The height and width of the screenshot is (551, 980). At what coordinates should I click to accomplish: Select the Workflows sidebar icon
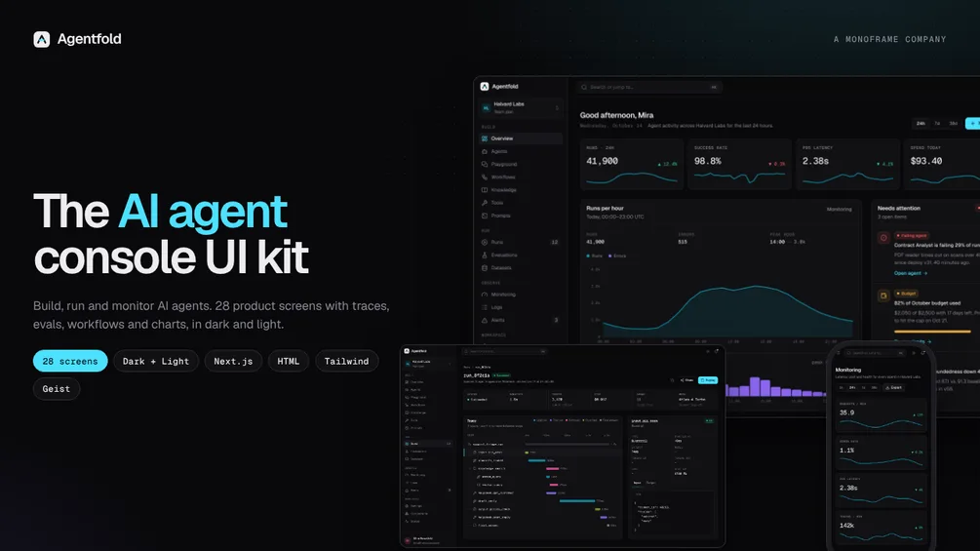click(x=485, y=177)
